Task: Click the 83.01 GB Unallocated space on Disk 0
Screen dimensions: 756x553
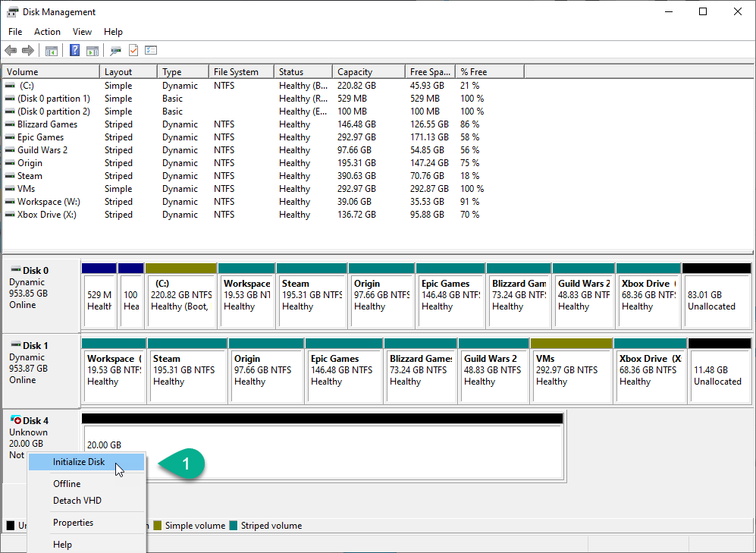Action: tap(716, 300)
